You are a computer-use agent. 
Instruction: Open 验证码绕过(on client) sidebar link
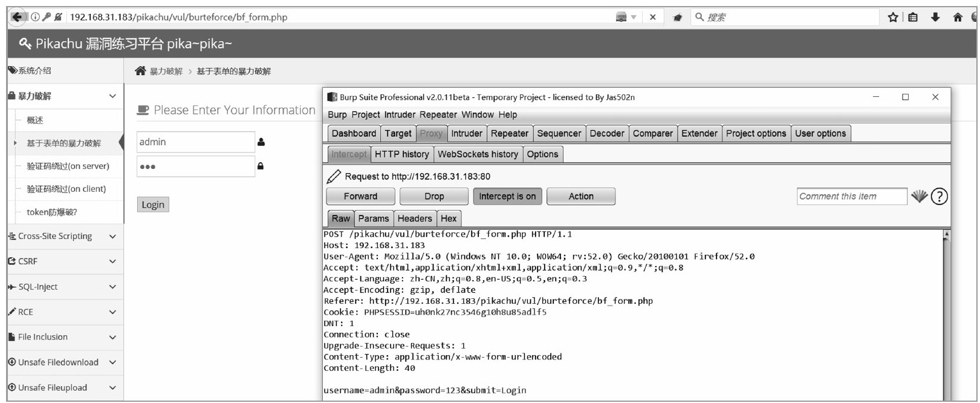pyautogui.click(x=67, y=189)
